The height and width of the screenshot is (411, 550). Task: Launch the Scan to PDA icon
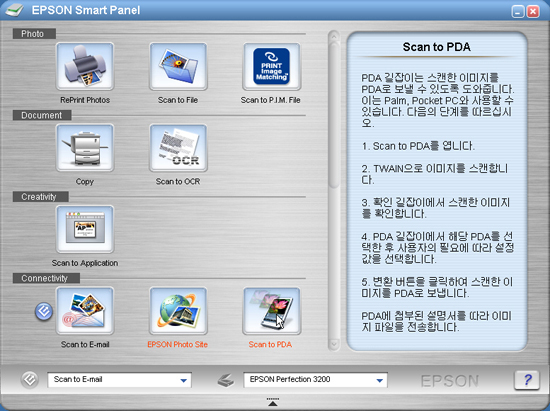[x=271, y=311]
